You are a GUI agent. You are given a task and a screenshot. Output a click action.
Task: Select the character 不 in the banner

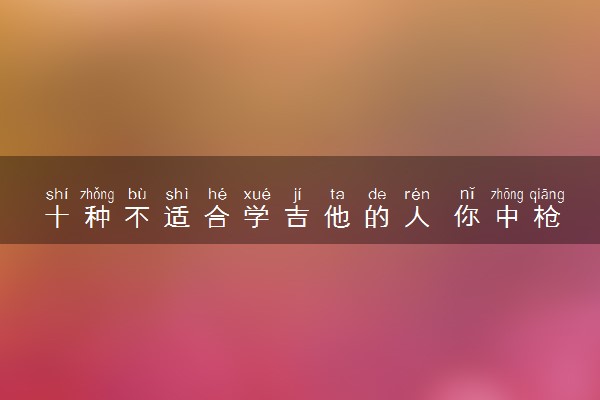pyautogui.click(x=137, y=217)
